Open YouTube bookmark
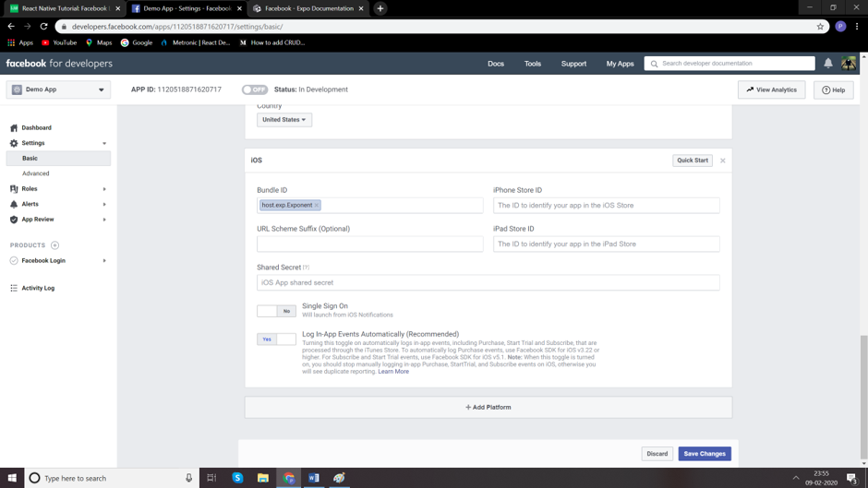 [59, 42]
